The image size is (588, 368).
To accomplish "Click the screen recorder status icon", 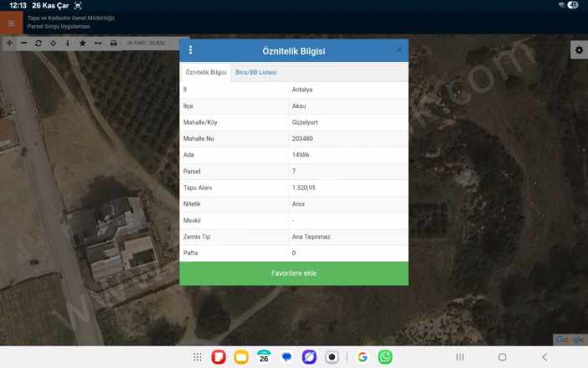I will 78,6.
